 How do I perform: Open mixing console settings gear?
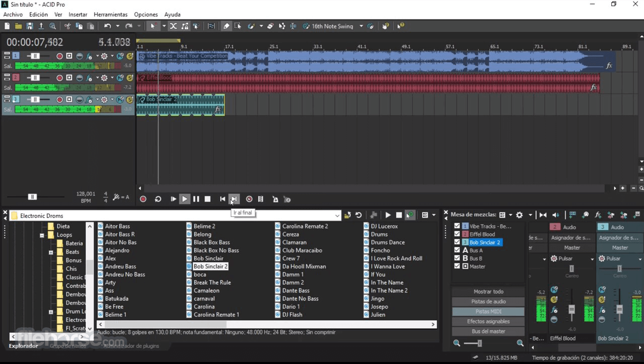pyautogui.click(x=519, y=215)
